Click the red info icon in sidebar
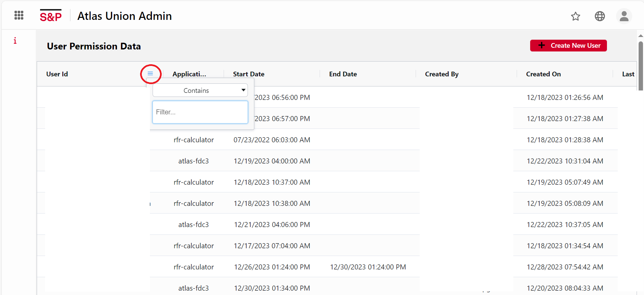The image size is (644, 295). pyautogui.click(x=15, y=41)
